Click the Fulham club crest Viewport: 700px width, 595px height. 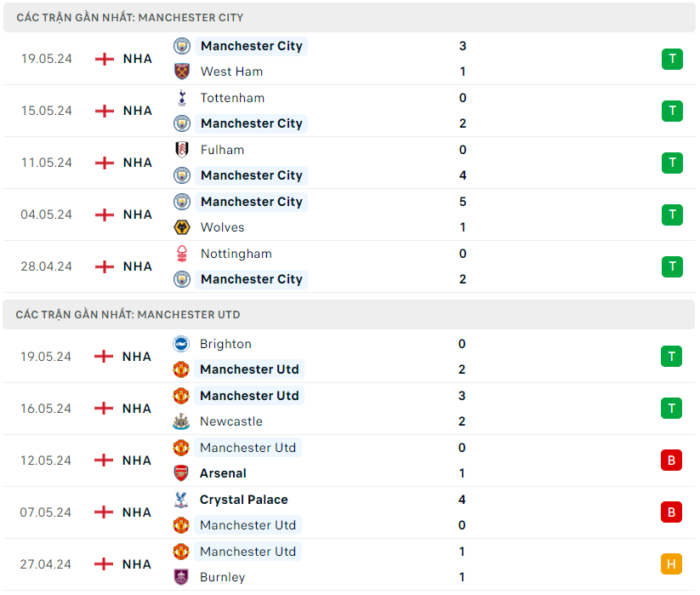click(181, 150)
